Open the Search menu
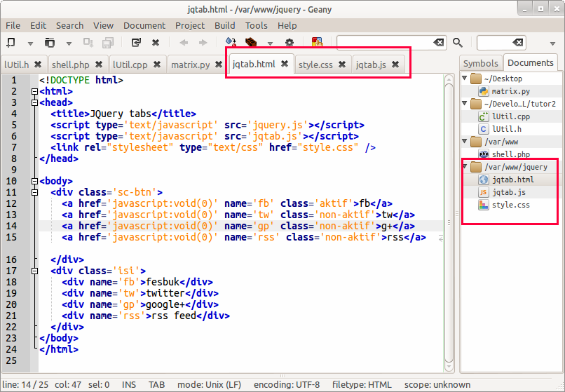Screen dimensions: 565x392 [69, 26]
